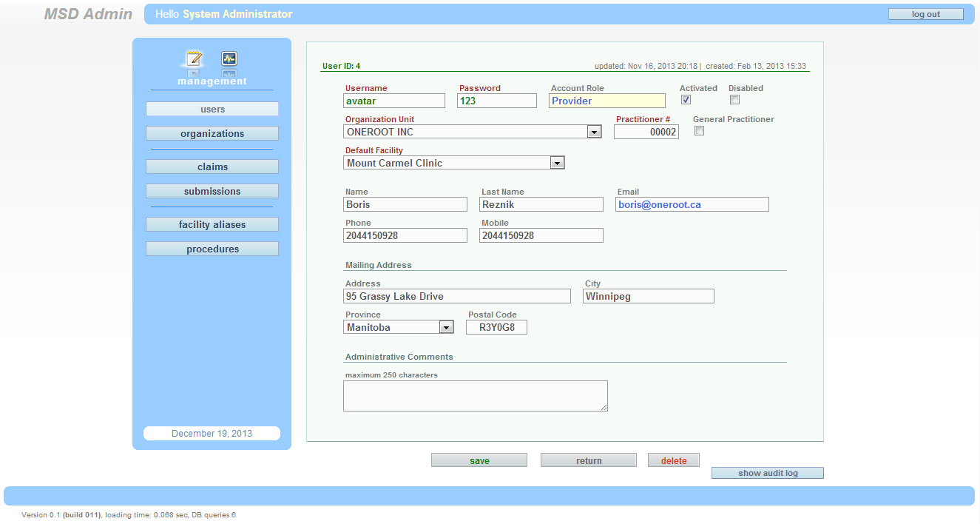Open the procedures section

(x=212, y=249)
